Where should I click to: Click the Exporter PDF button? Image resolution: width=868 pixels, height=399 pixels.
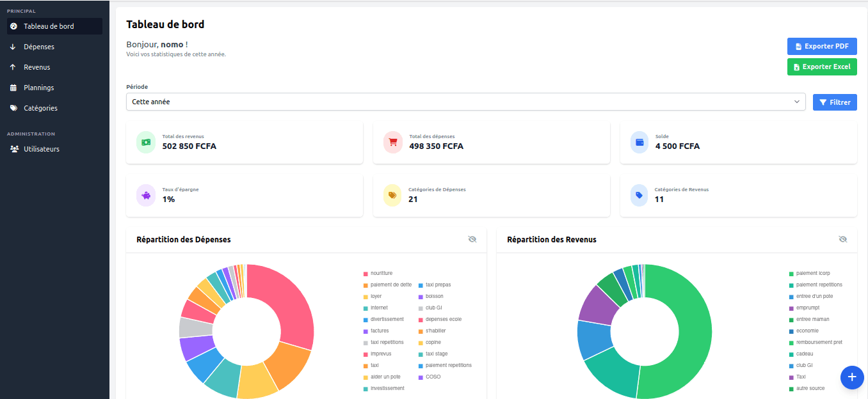(x=822, y=45)
